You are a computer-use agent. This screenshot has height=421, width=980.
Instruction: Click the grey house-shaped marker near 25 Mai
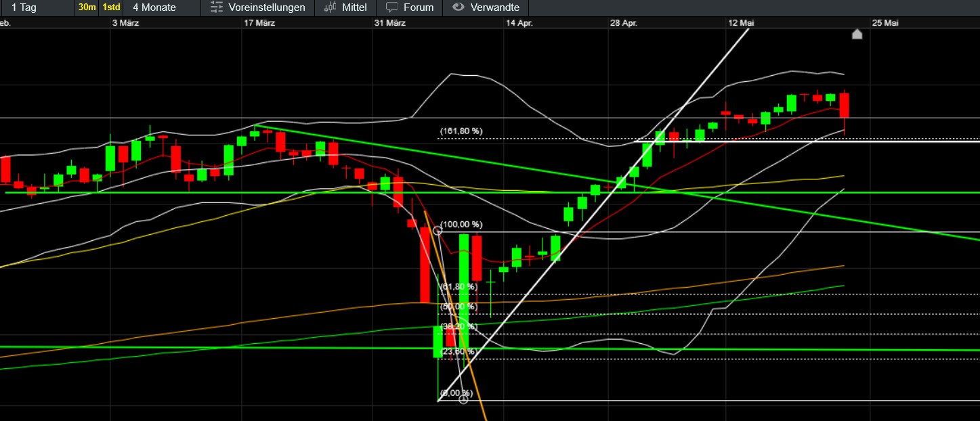857,34
